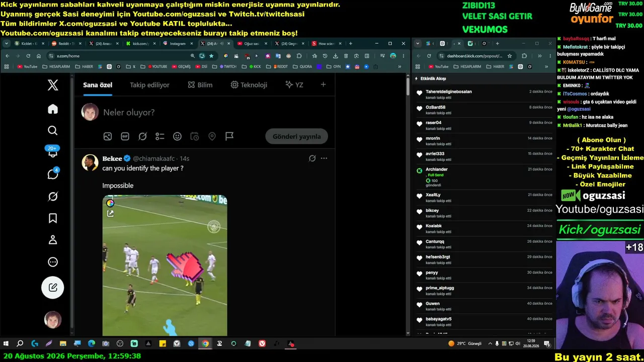
Task: Click the football video thumbnail in Bekee's post
Action: 165,265
